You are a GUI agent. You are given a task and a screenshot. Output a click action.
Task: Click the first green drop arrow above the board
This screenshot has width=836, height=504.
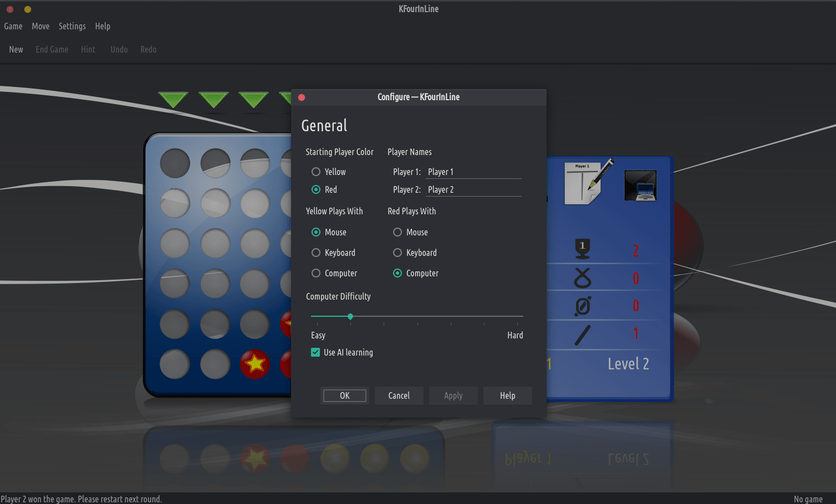click(173, 100)
